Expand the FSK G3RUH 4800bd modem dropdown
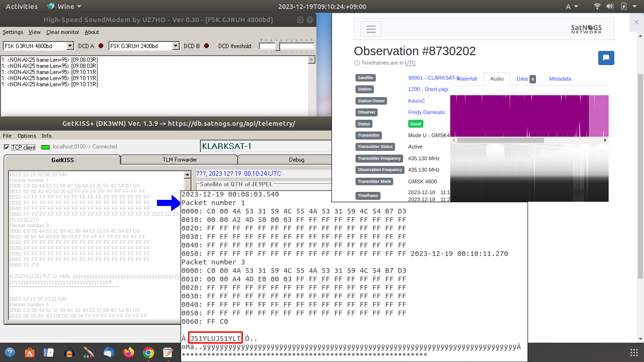This screenshot has height=362, width=644. [70, 46]
